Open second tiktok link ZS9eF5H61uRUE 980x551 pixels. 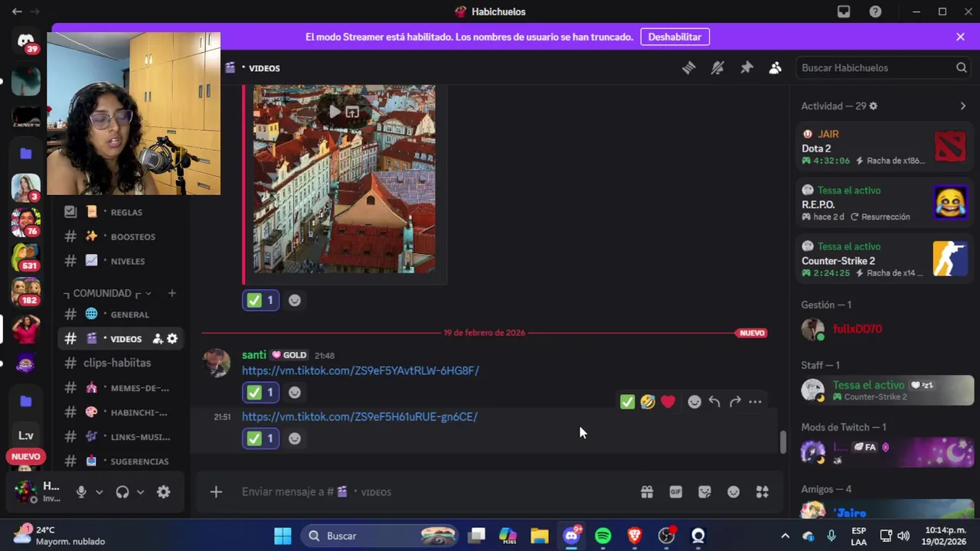coord(360,416)
